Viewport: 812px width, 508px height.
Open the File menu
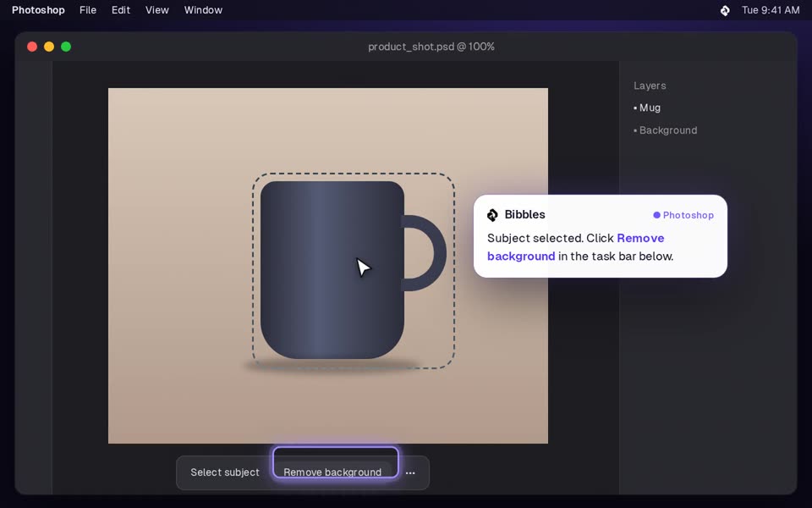[x=87, y=10]
